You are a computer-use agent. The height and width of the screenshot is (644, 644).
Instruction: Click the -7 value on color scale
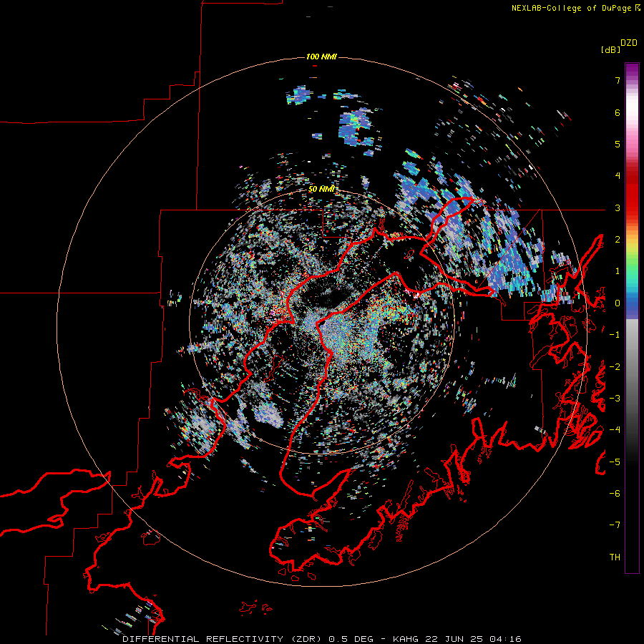coord(615,525)
